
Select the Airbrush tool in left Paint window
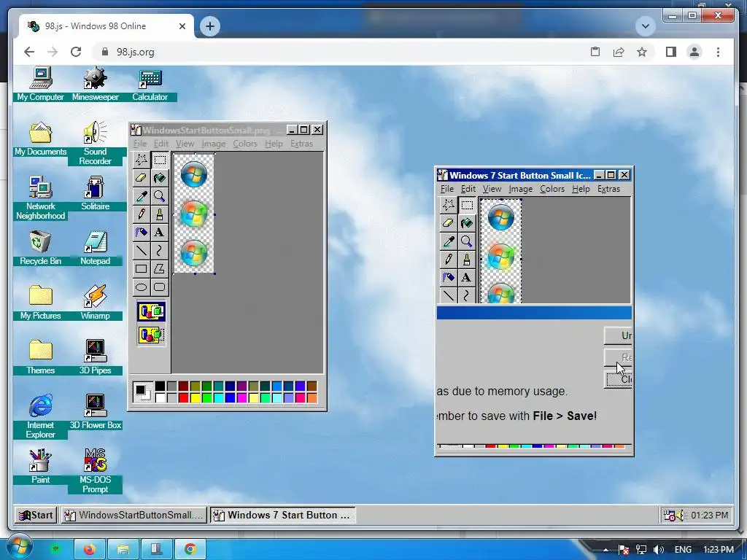[141, 232]
